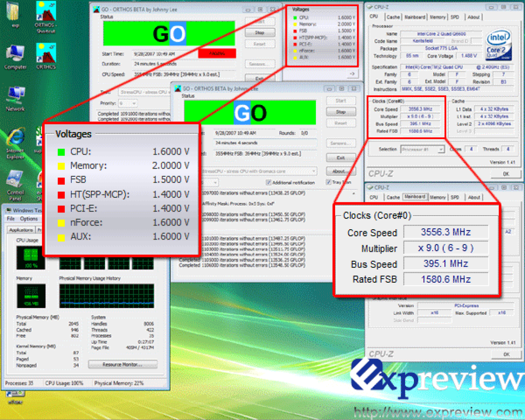This screenshot has width=525, height=420.
Task: Select the Instructions field listing 'MMX, SSE, SSE2' in CPU-Z
Action: [x=457, y=89]
